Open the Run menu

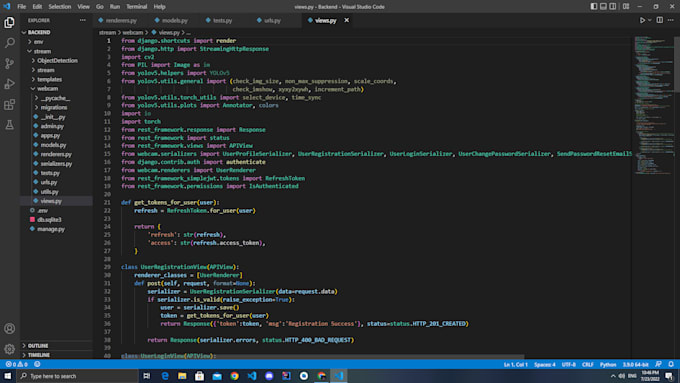click(x=115, y=7)
